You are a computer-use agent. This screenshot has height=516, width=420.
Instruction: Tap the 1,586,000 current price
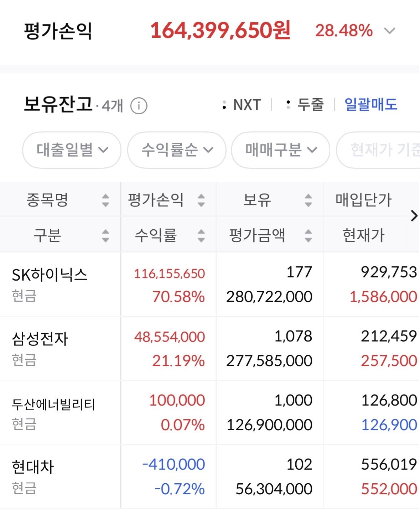383,297
